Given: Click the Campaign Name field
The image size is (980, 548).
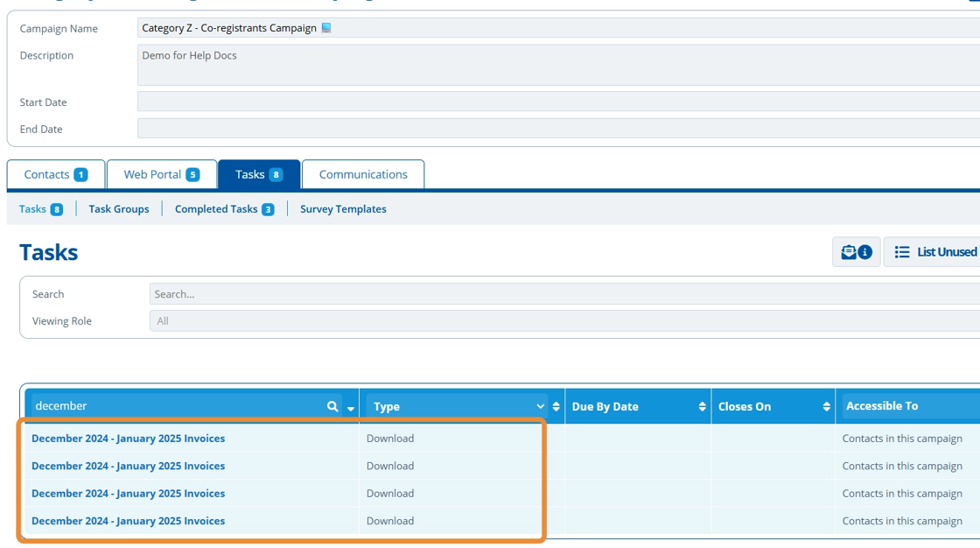Looking at the screenshot, I should [x=559, y=27].
